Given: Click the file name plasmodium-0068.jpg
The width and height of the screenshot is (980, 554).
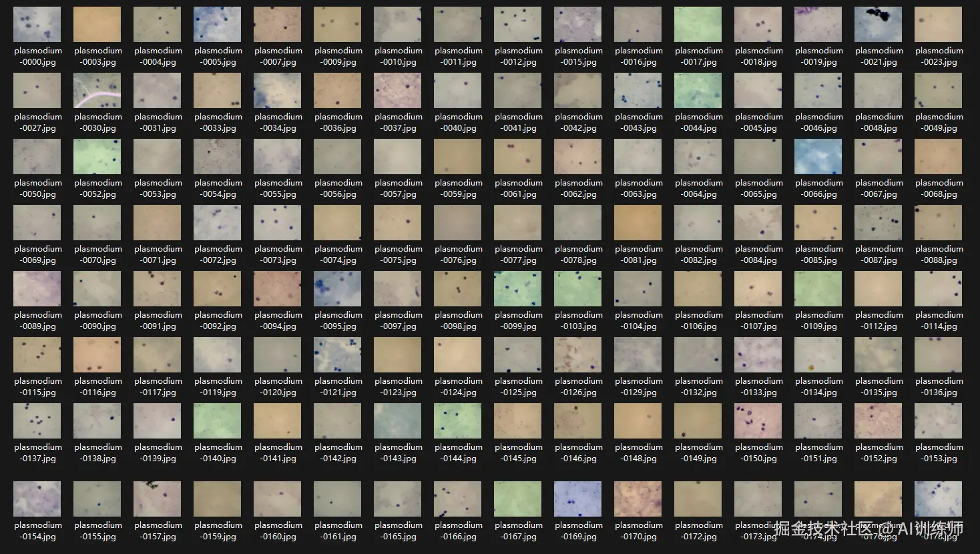Looking at the screenshot, I should tap(939, 188).
